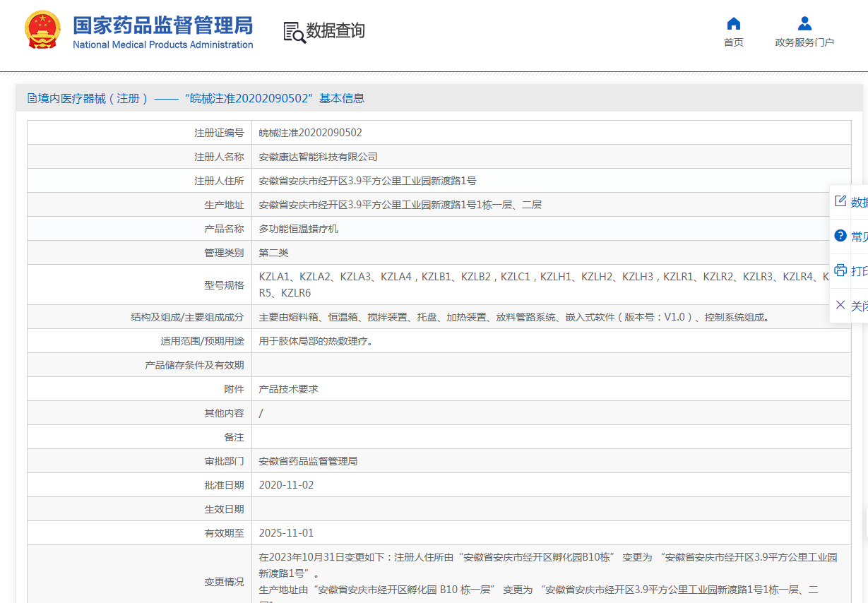Click the document icon before 境内医疗器械
This screenshot has height=603, width=868.
point(32,98)
